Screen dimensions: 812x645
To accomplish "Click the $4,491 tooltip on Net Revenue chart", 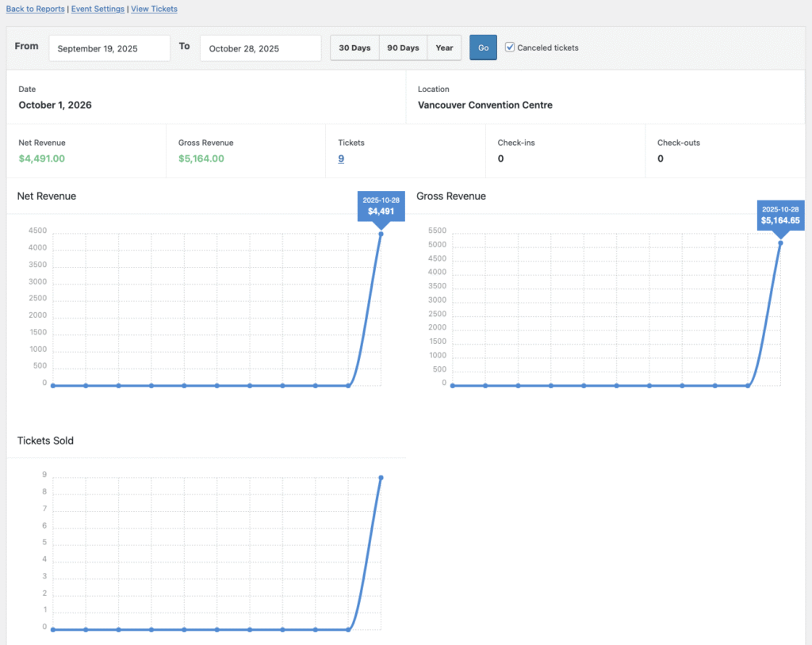I will click(381, 206).
